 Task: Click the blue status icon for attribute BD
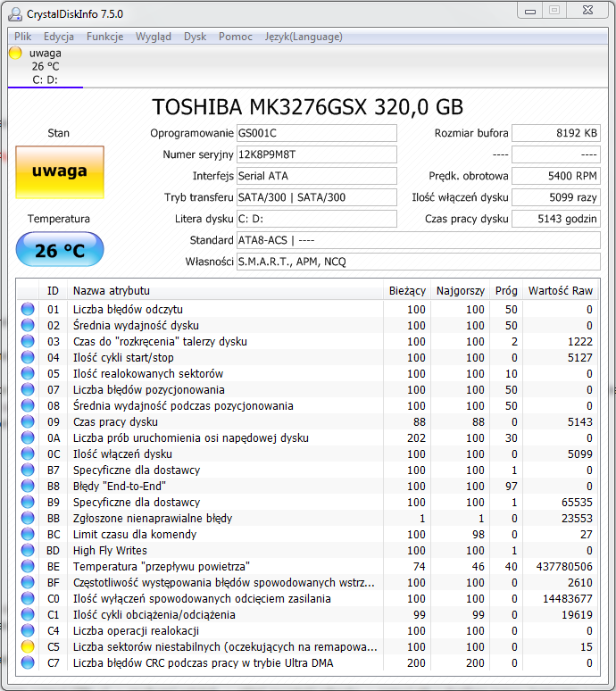pos(28,551)
